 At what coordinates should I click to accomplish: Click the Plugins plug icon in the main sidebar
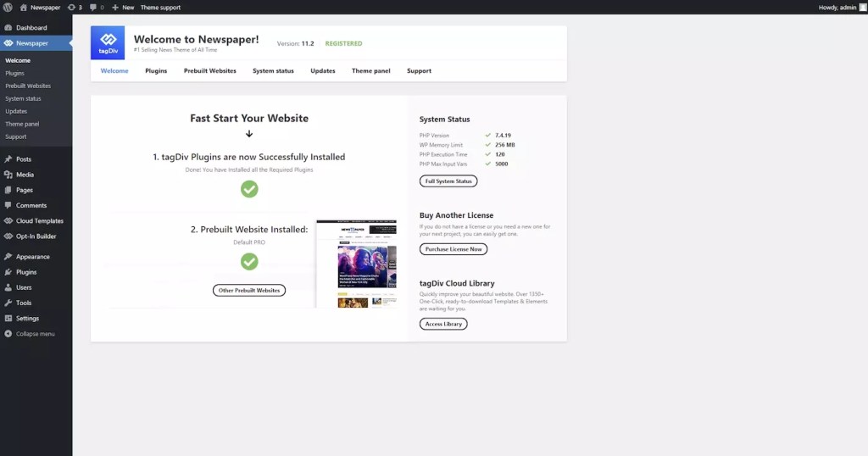(x=8, y=272)
